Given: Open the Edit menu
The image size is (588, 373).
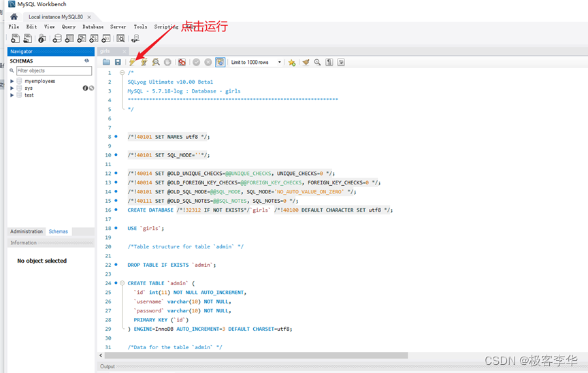Looking at the screenshot, I should (x=31, y=27).
